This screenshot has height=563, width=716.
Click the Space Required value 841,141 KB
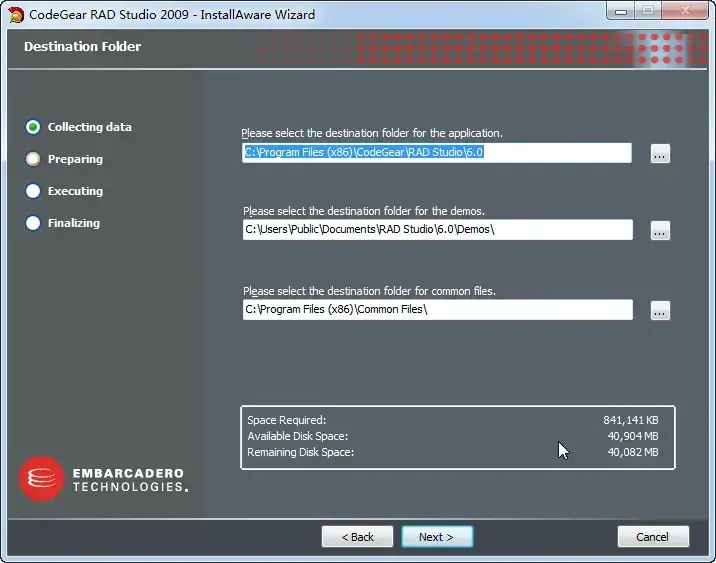click(x=631, y=420)
